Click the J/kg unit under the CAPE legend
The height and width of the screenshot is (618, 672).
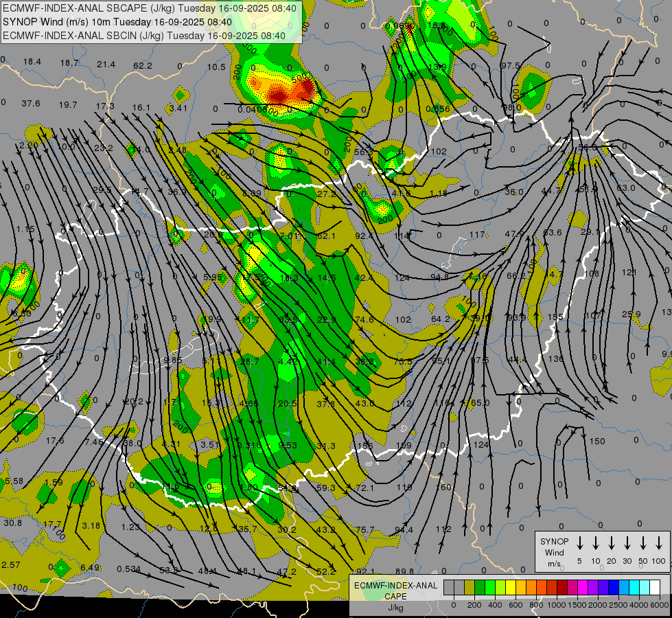395,607
